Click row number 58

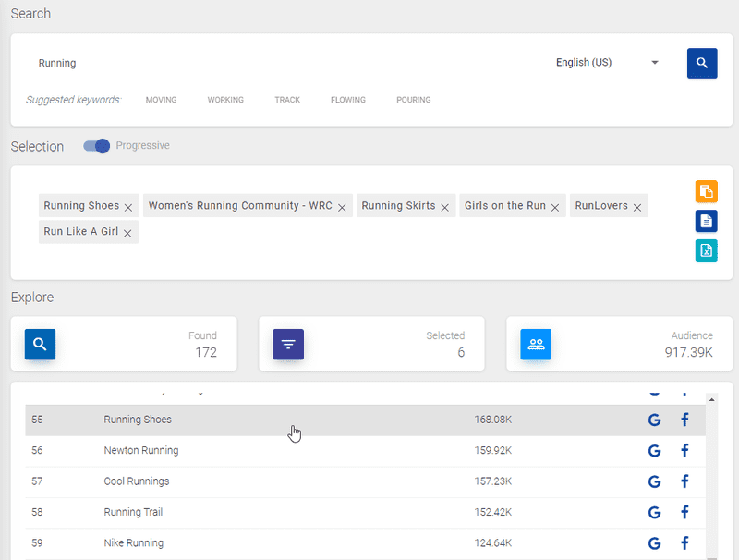click(x=37, y=512)
